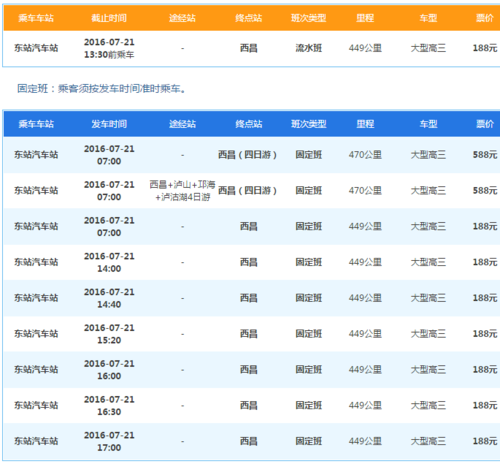
Task: Click 449公里 in the 流水班 row
Action: coord(365,48)
